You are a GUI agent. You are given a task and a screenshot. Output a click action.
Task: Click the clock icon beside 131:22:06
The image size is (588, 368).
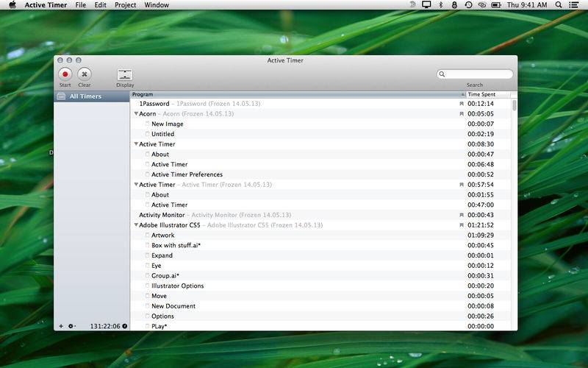[x=124, y=326]
